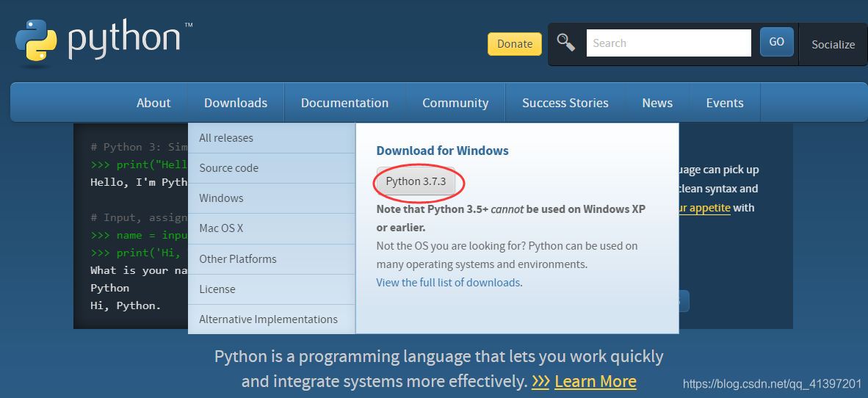
Task: Click the Python logo icon
Action: coord(37,40)
